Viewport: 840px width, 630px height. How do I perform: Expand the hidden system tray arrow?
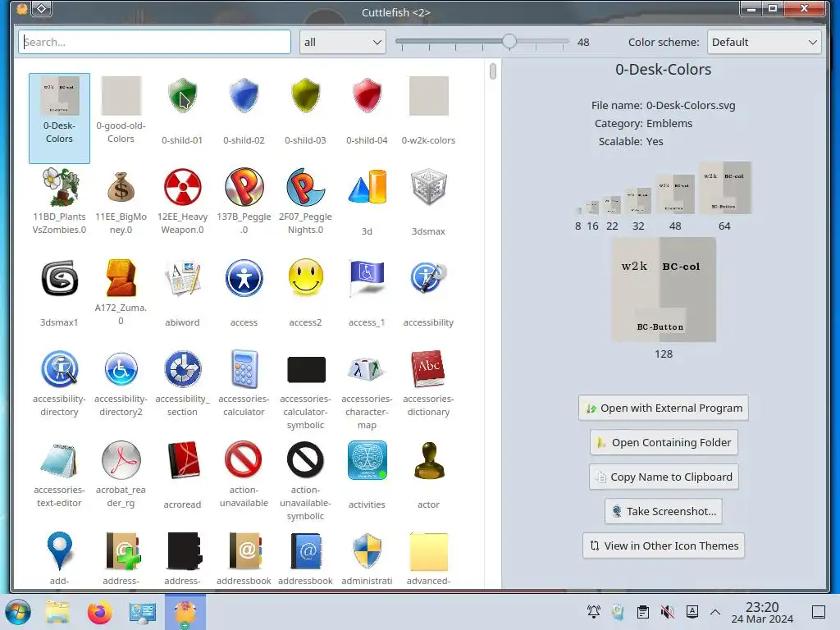[715, 612]
